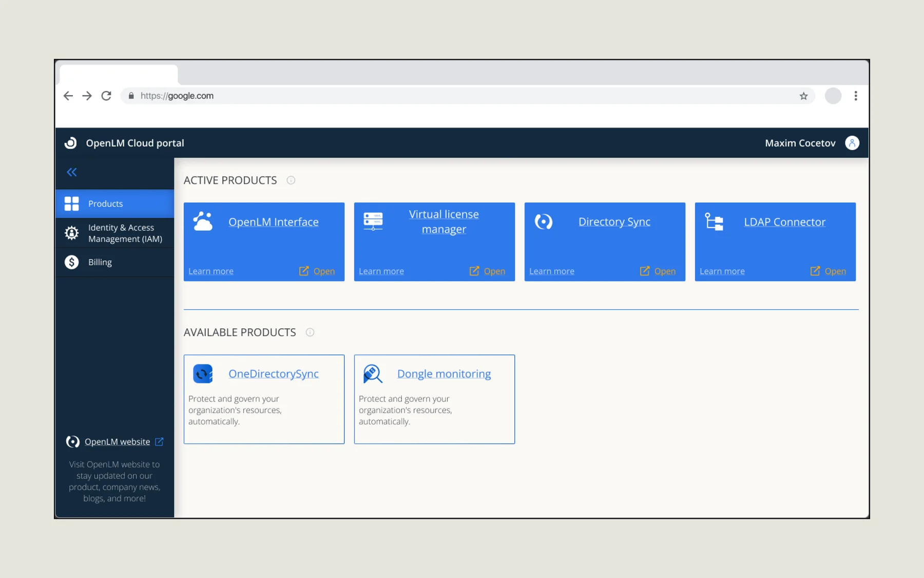
Task: Click the Directory Sync card icon
Action: click(544, 221)
